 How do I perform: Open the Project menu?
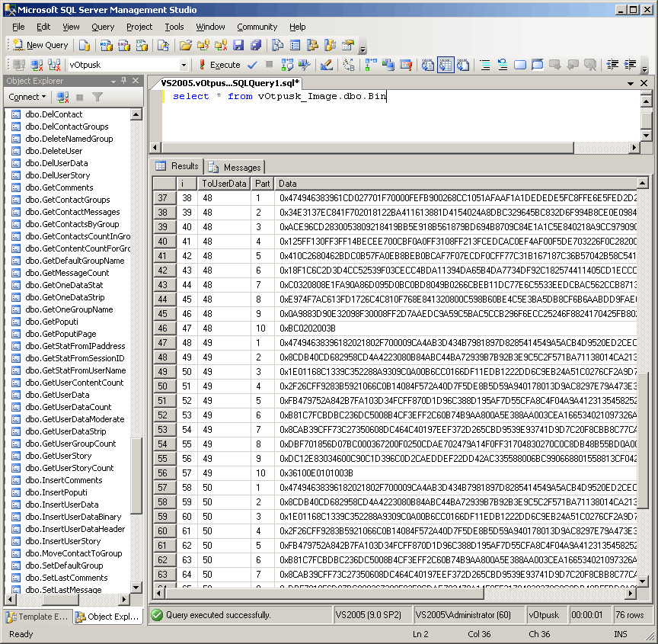coord(139,27)
